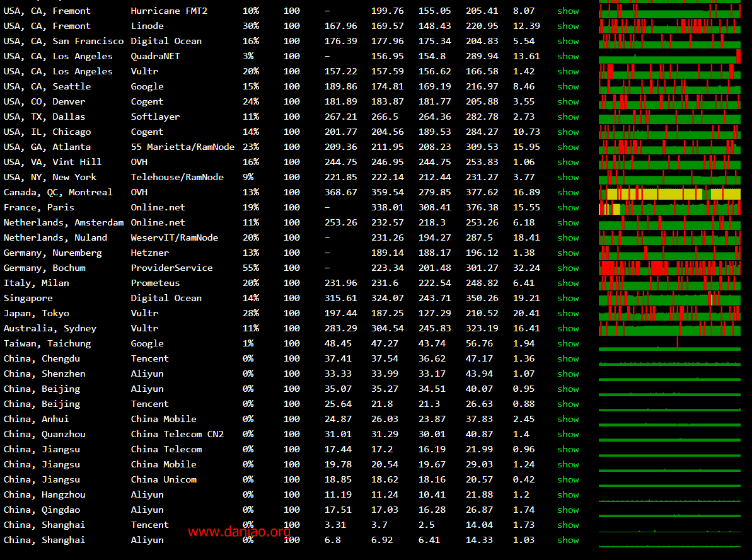Open show link for Beijing Tencent row
This screenshot has height=560, width=752.
point(568,404)
